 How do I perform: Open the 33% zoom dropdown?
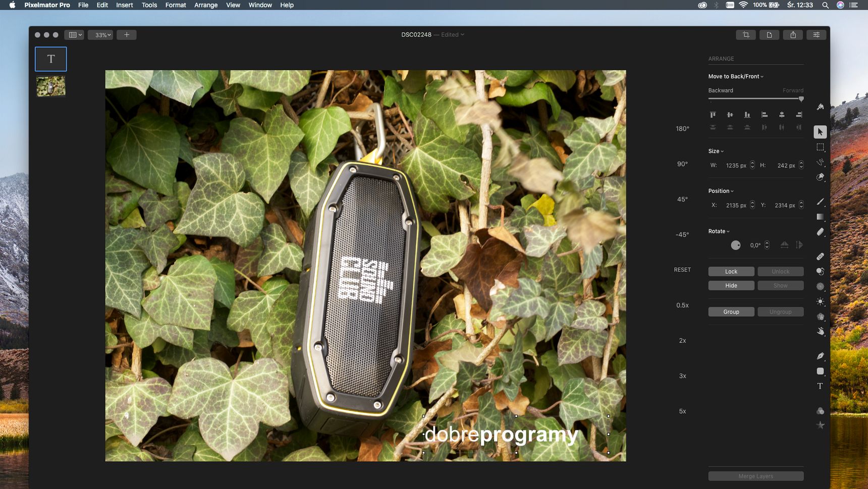(x=100, y=35)
